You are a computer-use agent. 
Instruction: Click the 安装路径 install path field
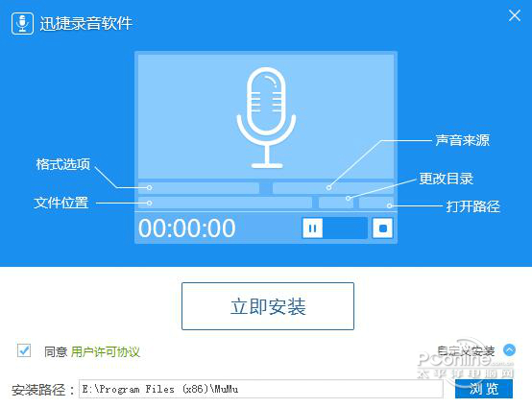point(261,389)
